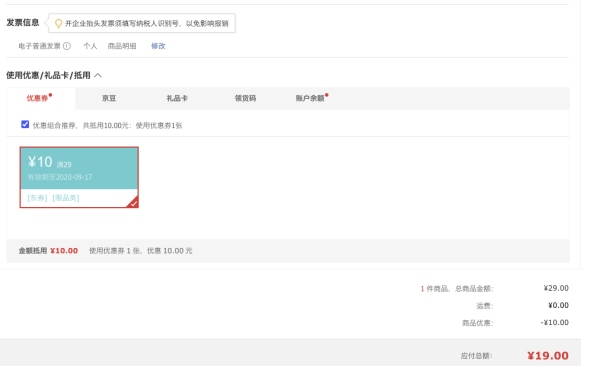The image size is (600, 366).
Task: Click the 修改 link for invoice info
Action: 158,46
